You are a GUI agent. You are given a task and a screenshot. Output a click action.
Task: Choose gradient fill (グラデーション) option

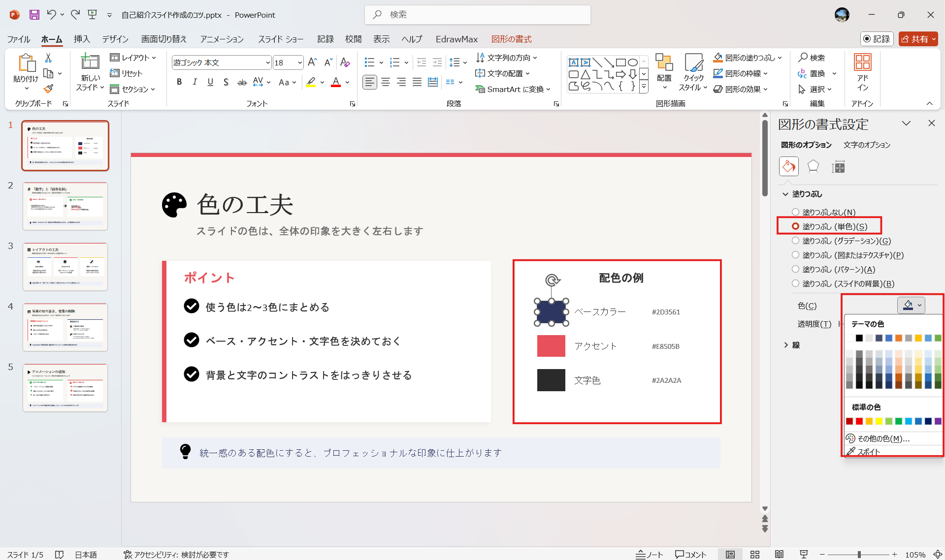click(x=795, y=241)
